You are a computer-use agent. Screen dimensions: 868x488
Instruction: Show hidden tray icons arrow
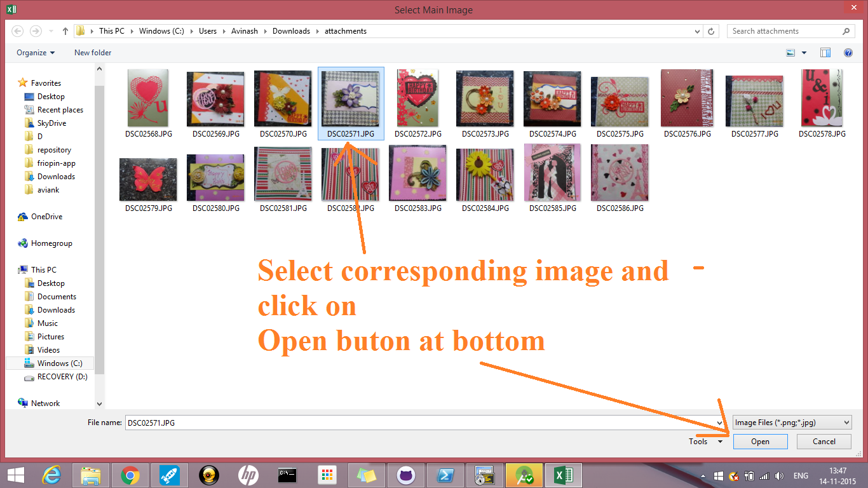point(703,476)
